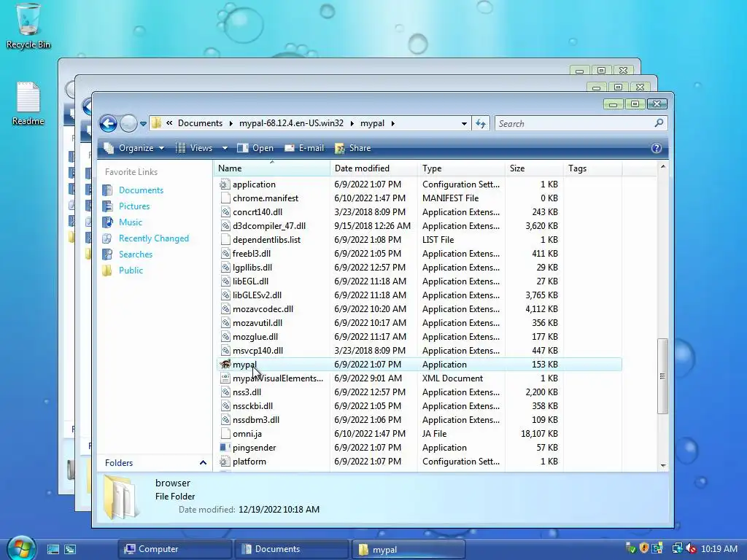Click the file list scroll down arrow
The height and width of the screenshot is (560, 747).
coord(662,466)
